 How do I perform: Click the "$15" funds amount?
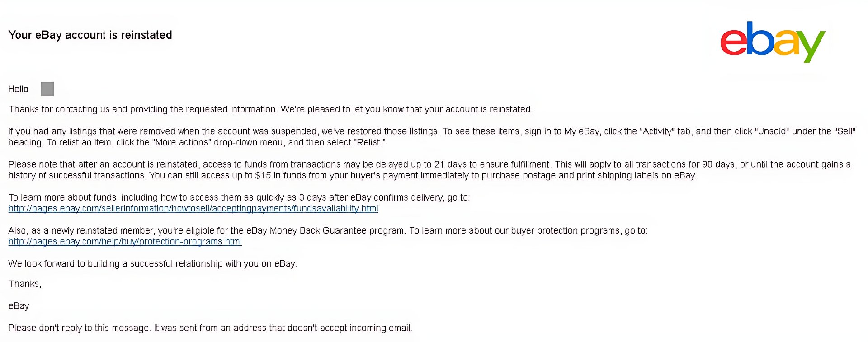pos(263,175)
